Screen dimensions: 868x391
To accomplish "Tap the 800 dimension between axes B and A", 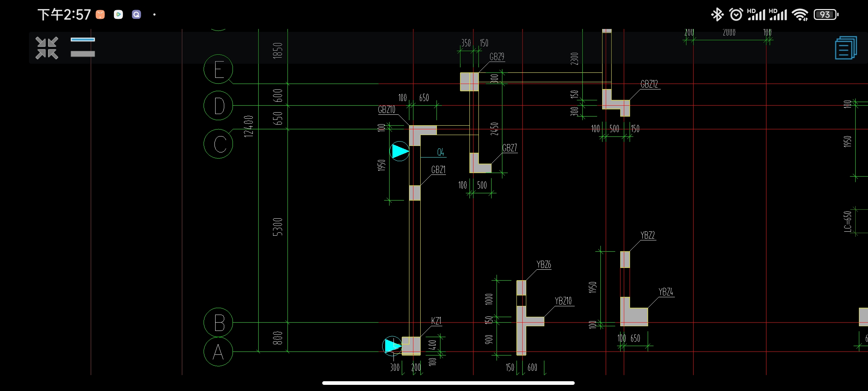I will [x=277, y=338].
